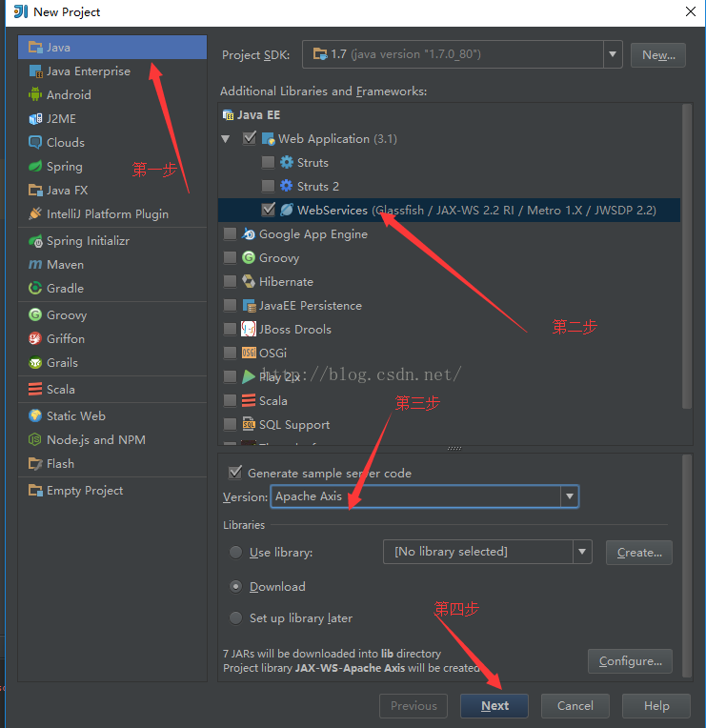706x728 pixels.
Task: Choose the Node.js and NPM icon
Action: (x=35, y=439)
